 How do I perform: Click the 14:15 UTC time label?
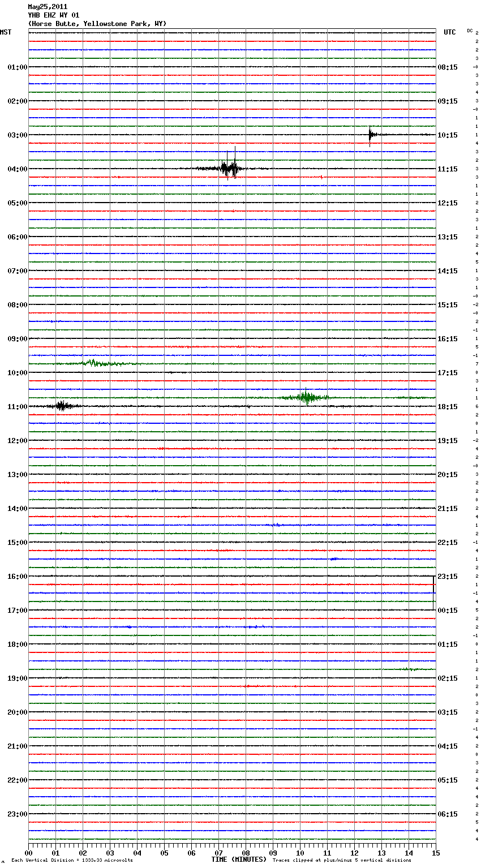click(448, 271)
